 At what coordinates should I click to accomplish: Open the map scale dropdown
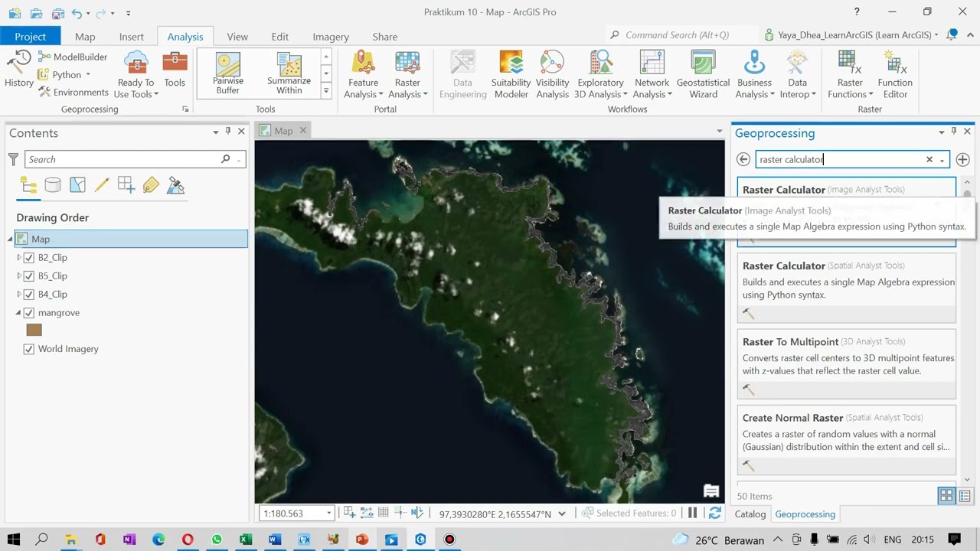click(329, 514)
